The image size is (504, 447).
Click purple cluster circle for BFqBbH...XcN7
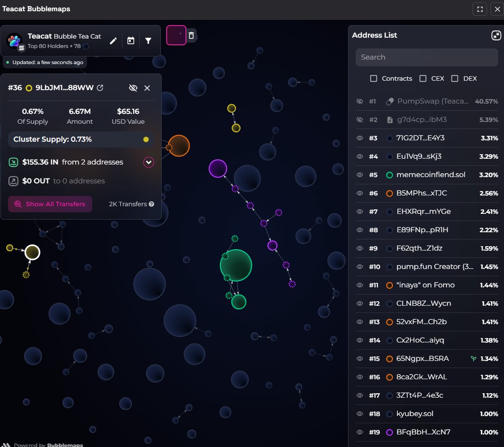[389, 432]
